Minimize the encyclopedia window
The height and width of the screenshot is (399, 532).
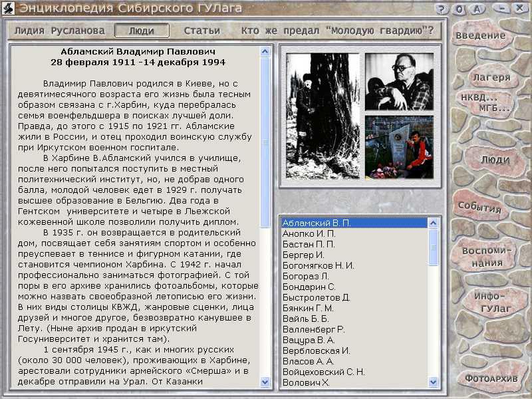[503, 8]
